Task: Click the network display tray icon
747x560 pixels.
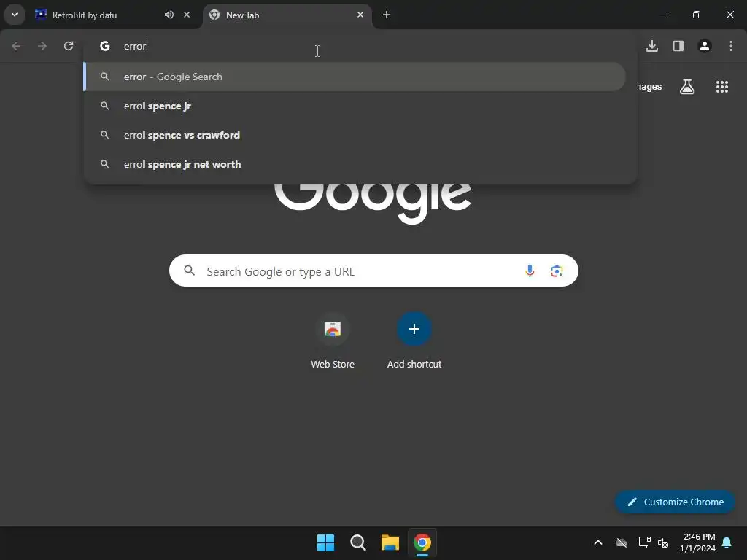Action: pyautogui.click(x=645, y=542)
